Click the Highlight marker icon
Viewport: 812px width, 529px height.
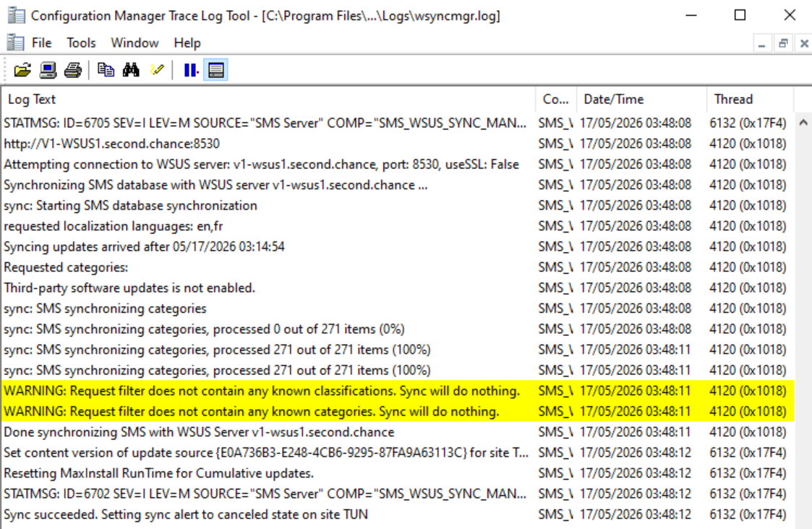tap(156, 70)
